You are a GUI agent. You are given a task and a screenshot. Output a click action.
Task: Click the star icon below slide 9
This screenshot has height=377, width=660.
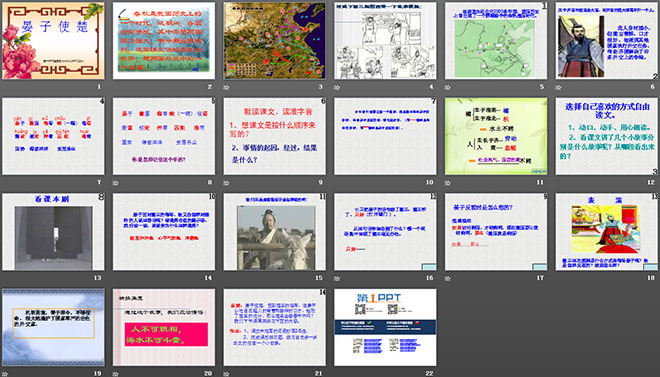[x=226, y=183]
